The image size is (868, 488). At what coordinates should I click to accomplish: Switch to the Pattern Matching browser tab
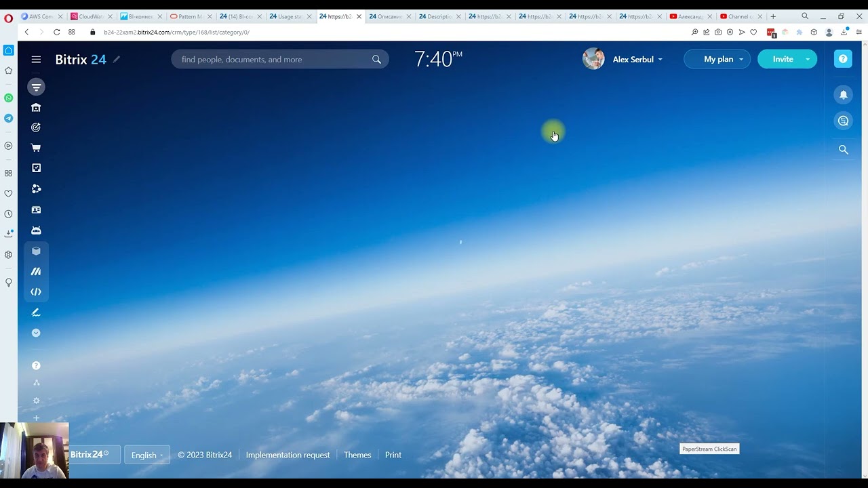191,16
